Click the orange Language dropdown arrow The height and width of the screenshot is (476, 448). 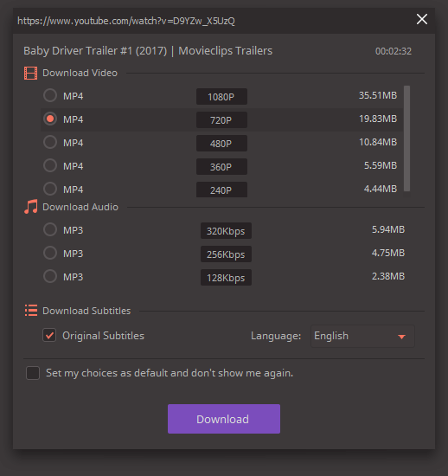click(401, 337)
